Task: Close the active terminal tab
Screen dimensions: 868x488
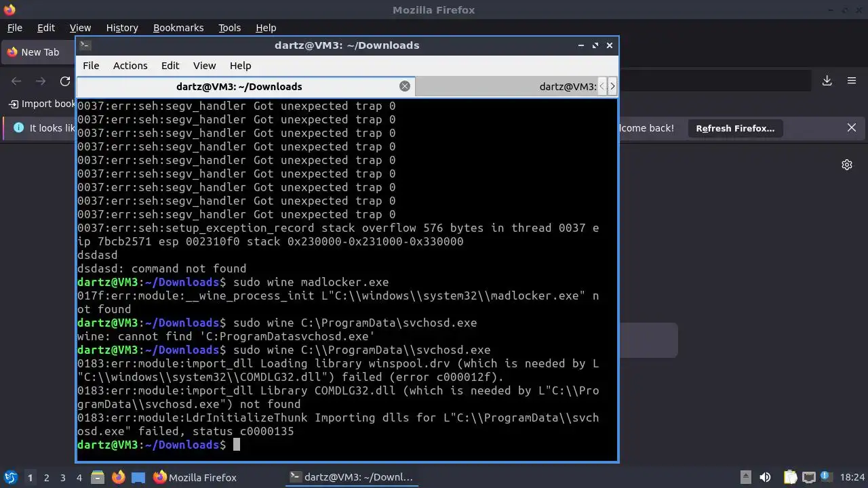Action: point(405,86)
